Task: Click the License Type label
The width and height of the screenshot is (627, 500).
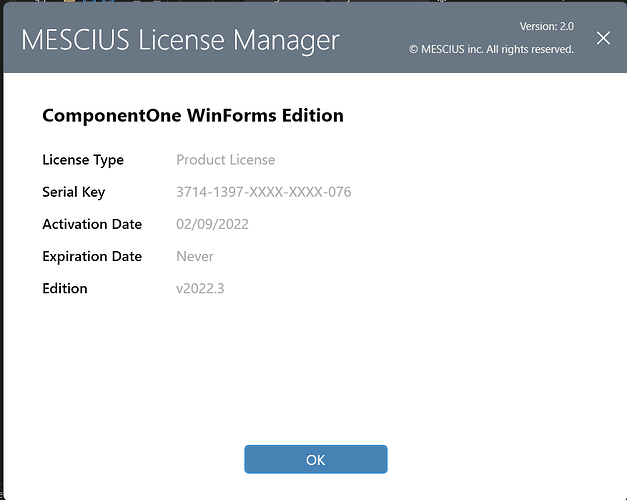Action: (x=83, y=160)
